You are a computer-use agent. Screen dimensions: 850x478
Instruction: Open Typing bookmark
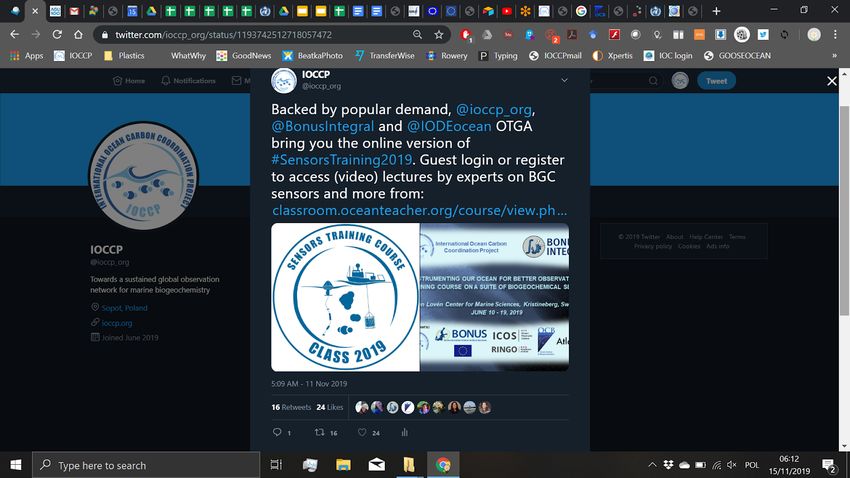tap(498, 55)
